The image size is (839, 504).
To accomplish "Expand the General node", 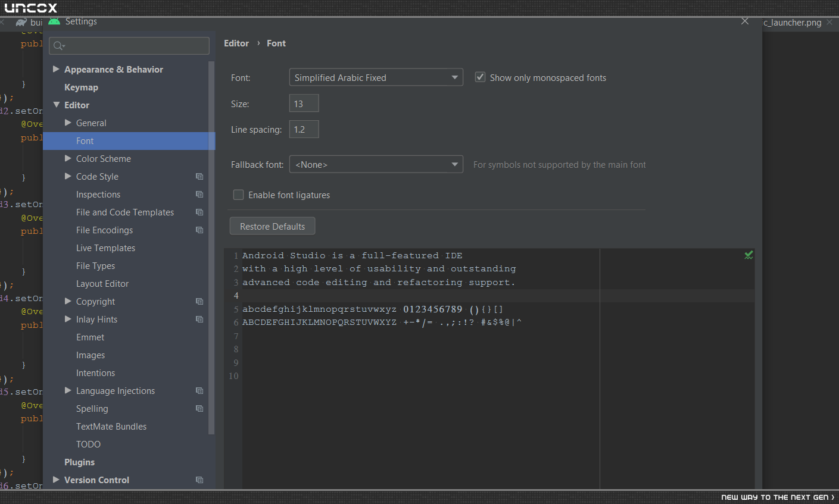I will [x=68, y=123].
